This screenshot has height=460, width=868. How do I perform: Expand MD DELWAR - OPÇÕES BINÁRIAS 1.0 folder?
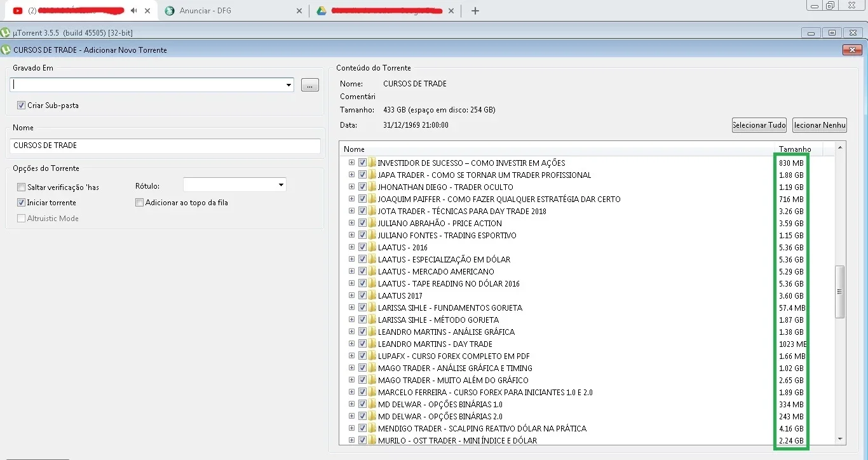(x=351, y=404)
